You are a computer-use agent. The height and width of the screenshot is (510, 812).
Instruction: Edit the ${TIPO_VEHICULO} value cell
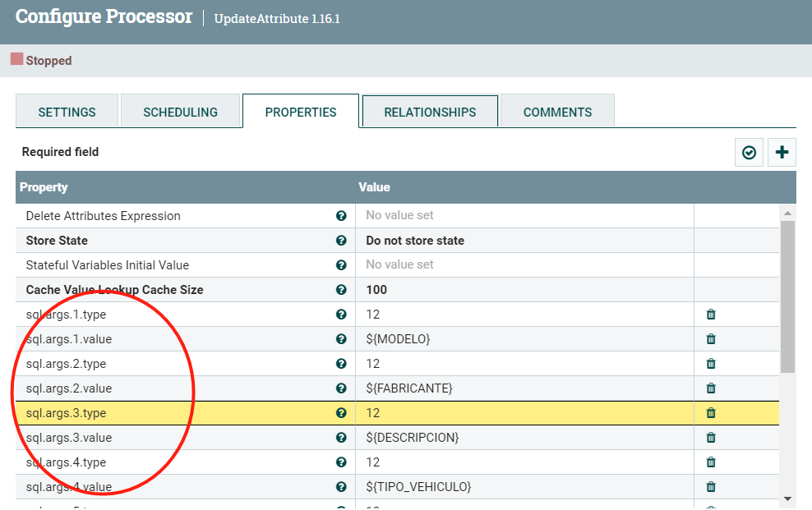(524, 487)
